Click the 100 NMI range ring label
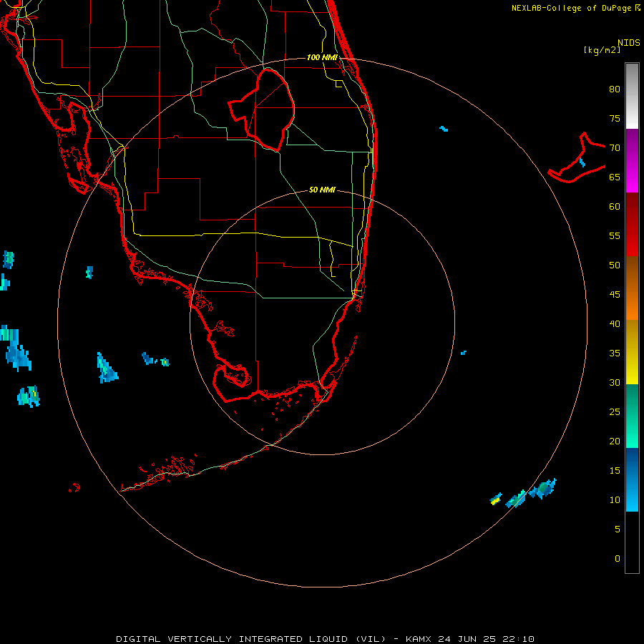 pyautogui.click(x=322, y=57)
